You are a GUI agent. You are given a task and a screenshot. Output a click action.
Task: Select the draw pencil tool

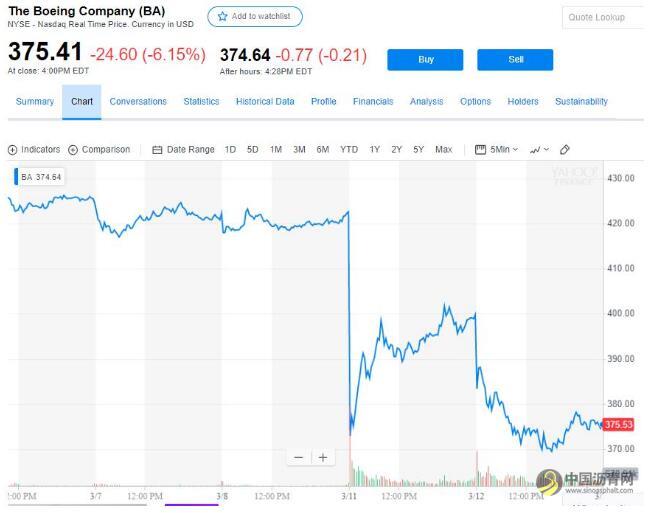pyautogui.click(x=565, y=150)
